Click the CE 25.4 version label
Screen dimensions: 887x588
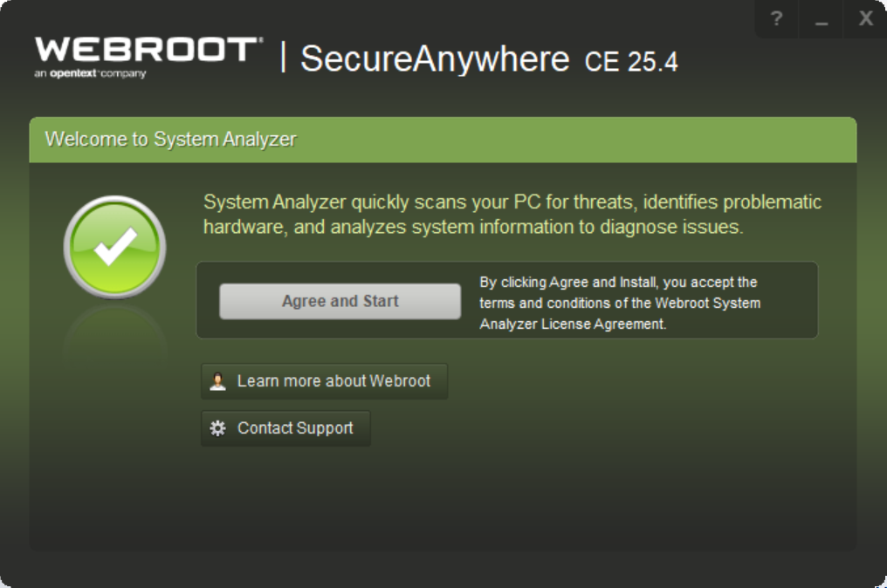[633, 62]
